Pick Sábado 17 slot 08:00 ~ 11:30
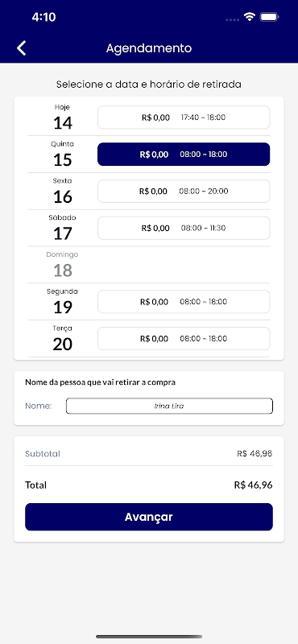Screen dimensions: 298x644 coord(184,228)
